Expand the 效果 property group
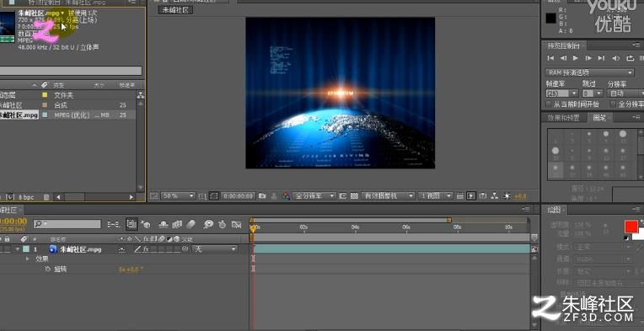Viewport: 644px width, 331px height. click(28, 259)
